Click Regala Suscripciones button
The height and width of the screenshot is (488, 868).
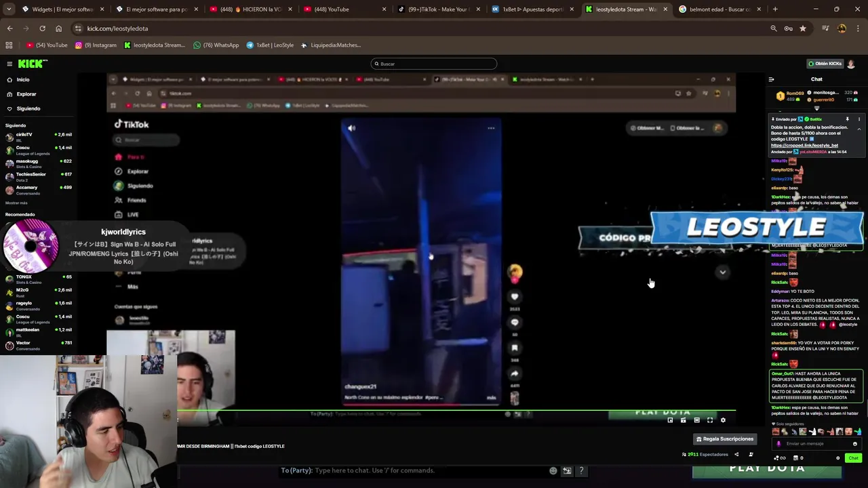click(x=725, y=439)
